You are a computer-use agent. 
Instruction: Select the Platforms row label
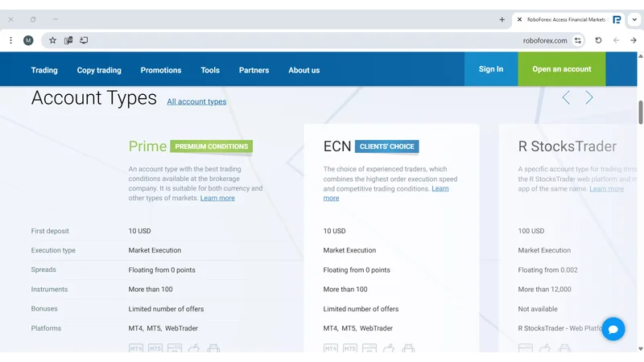coord(46,328)
